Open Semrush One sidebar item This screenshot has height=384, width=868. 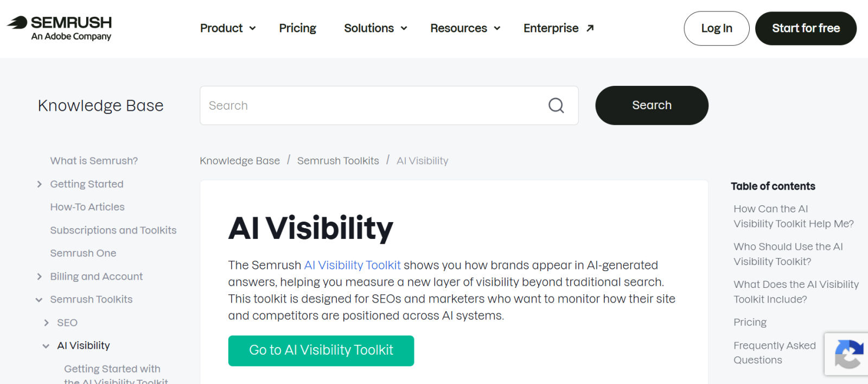(x=83, y=253)
